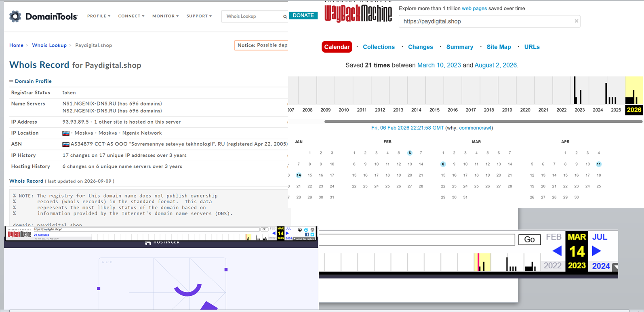Click the Notice: Possible banner
This screenshot has width=644, height=312.
pos(261,45)
